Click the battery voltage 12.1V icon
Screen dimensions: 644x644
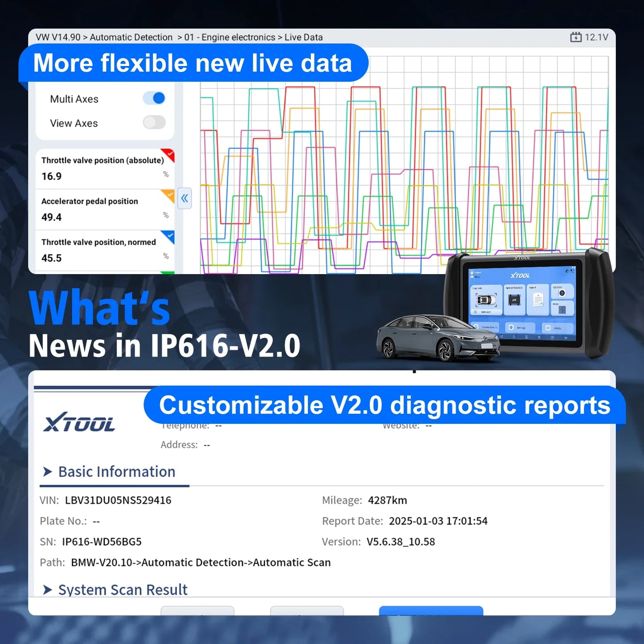(576, 37)
